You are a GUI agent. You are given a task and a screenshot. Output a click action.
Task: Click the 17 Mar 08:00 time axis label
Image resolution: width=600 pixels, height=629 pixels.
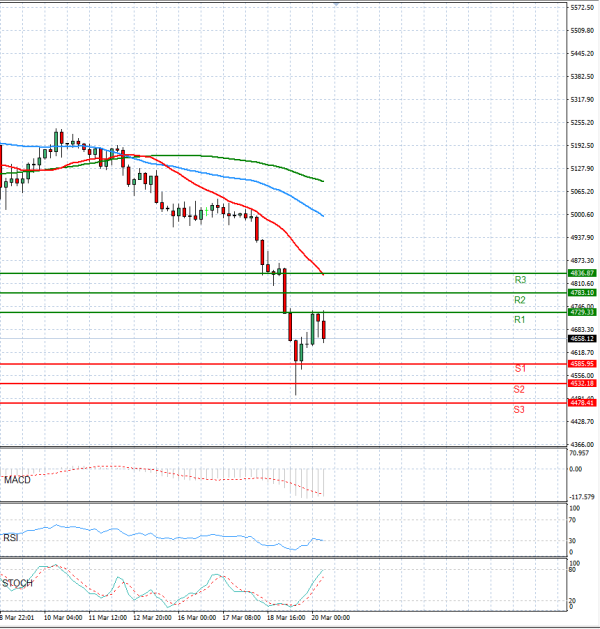click(240, 617)
